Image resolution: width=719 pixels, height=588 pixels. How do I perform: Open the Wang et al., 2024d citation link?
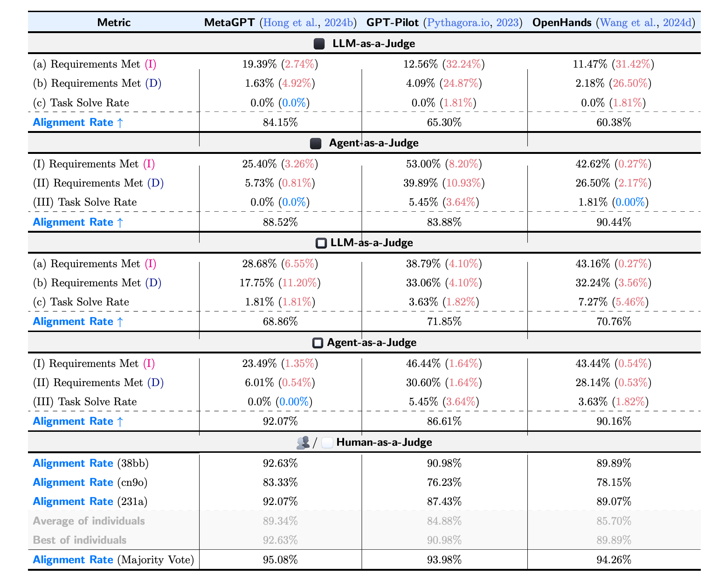click(645, 21)
